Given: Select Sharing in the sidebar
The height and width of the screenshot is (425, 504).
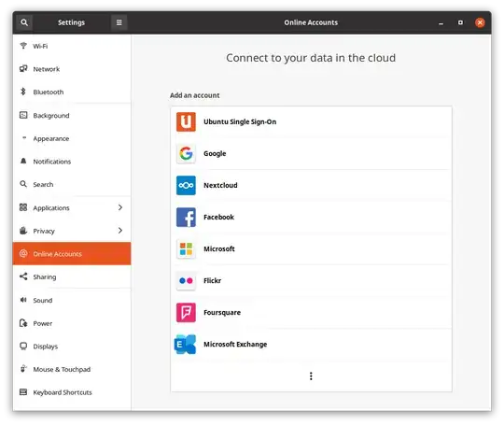Looking at the screenshot, I should coord(72,276).
